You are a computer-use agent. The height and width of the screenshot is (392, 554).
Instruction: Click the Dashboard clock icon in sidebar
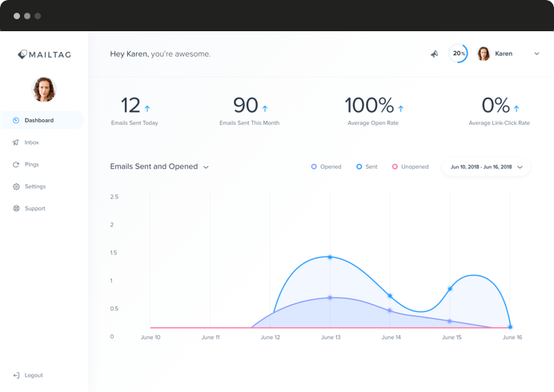coord(16,120)
